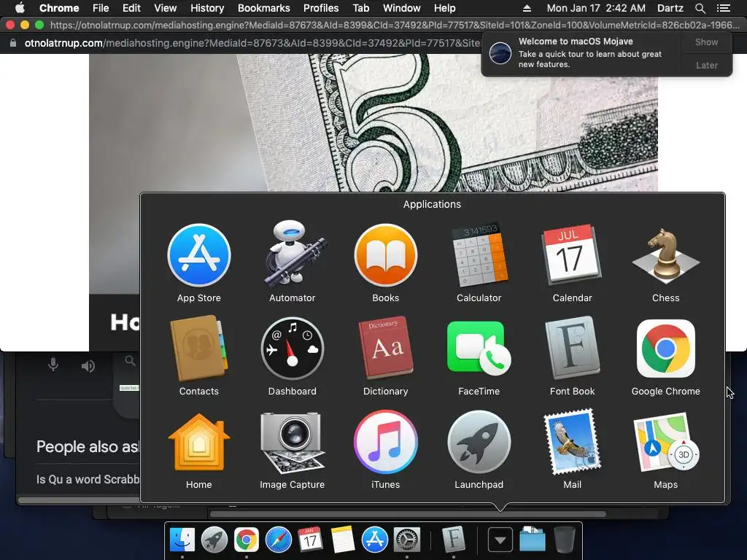Open Font Book in the Applications stack
Viewport: 747px width, 560px height.
[x=572, y=348]
